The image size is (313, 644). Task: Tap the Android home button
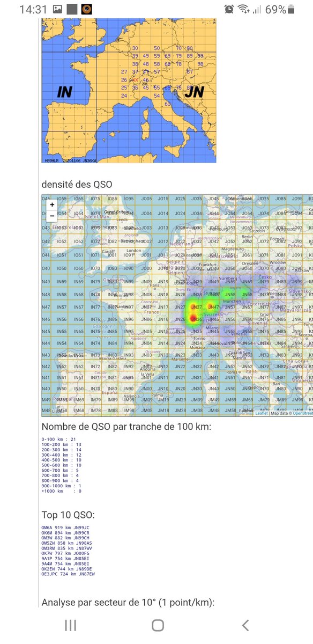[158, 625]
